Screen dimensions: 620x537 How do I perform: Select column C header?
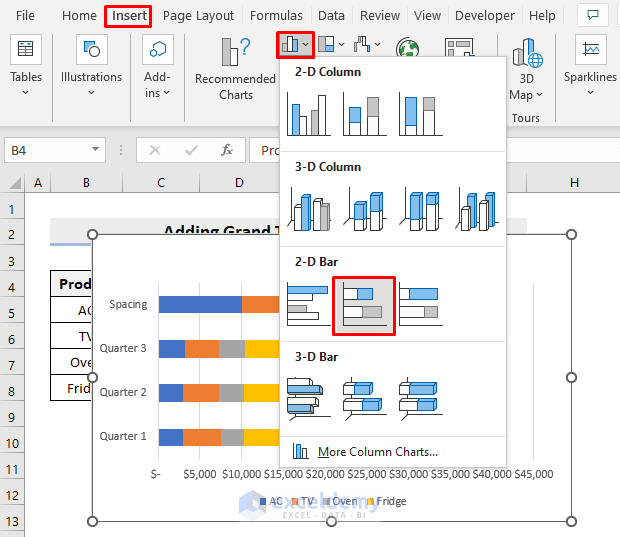click(161, 183)
